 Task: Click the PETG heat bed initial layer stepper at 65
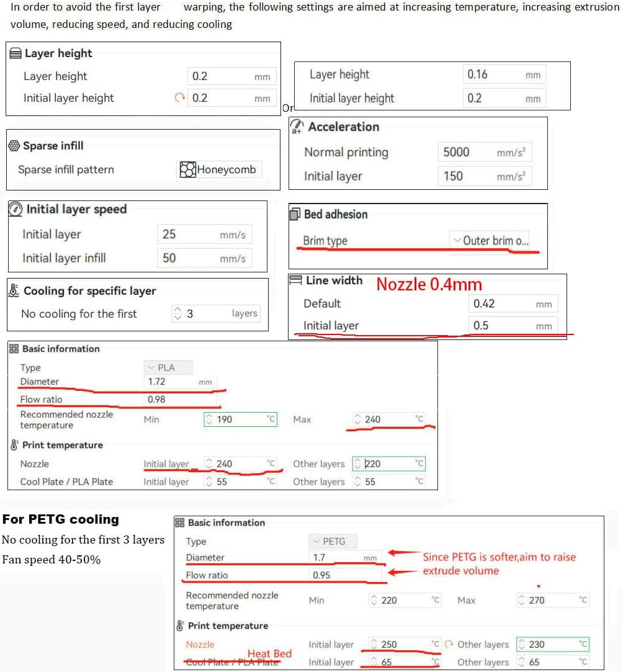pyautogui.click(x=374, y=662)
